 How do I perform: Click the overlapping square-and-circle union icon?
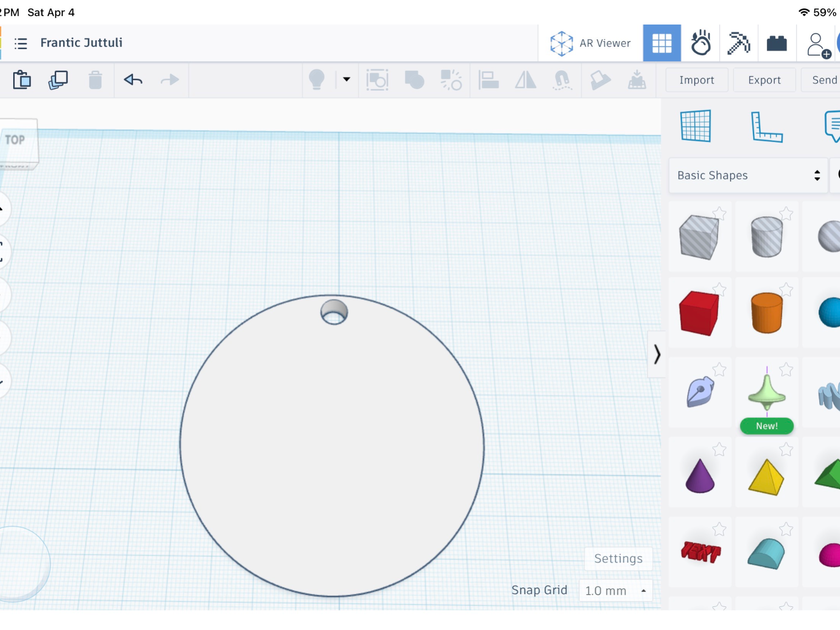(x=414, y=80)
